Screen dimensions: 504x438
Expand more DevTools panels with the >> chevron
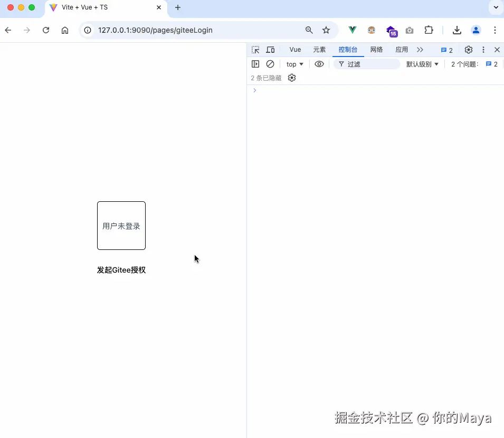420,50
